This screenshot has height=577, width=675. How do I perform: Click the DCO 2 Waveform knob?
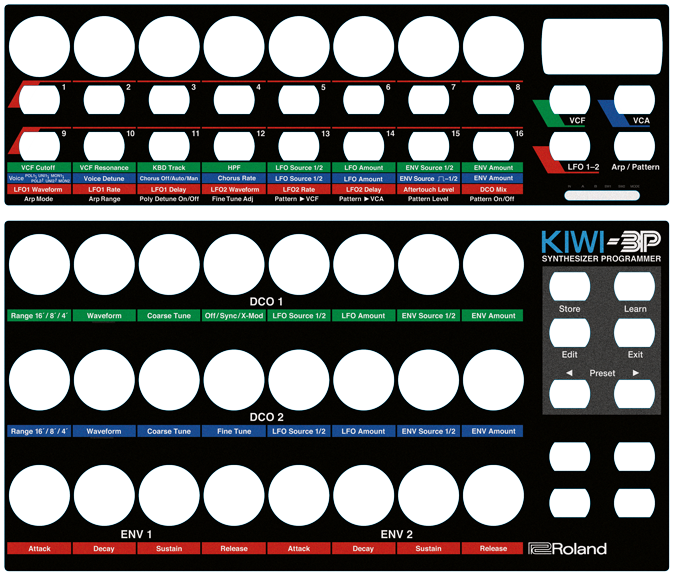tap(104, 380)
